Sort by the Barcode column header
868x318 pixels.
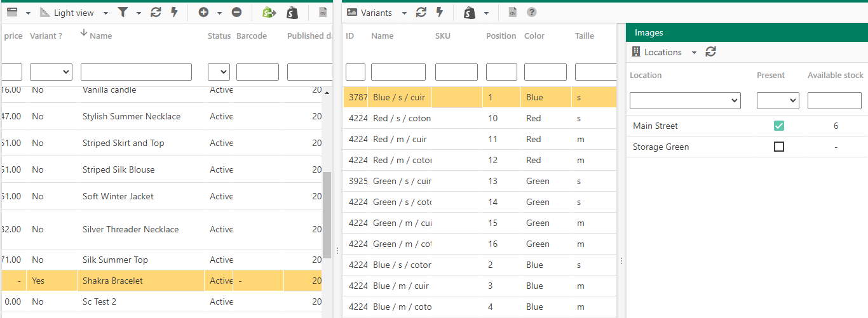252,36
